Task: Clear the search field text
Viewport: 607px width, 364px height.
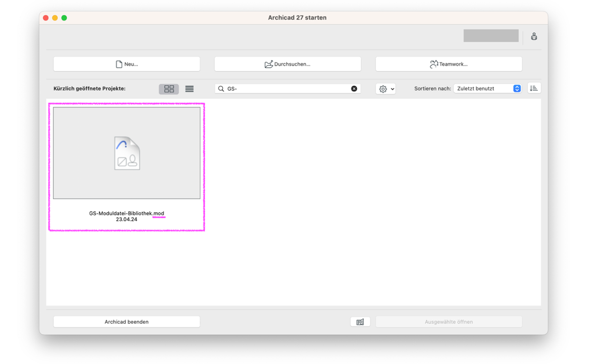Action: coord(354,89)
